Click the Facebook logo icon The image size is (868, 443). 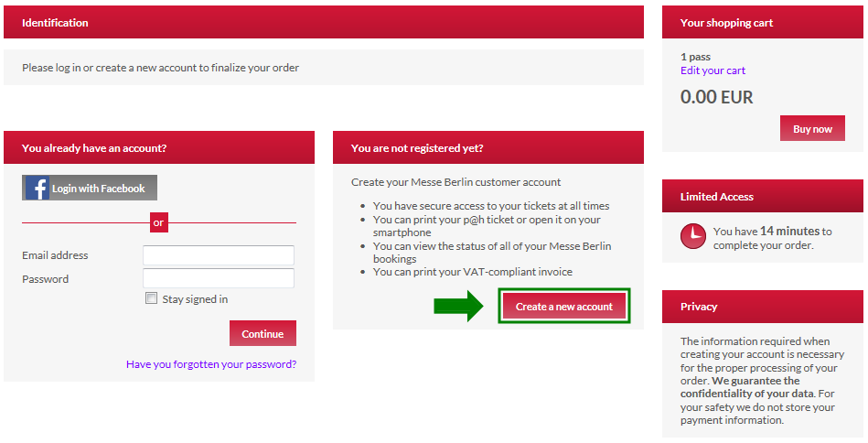pyautogui.click(x=38, y=189)
